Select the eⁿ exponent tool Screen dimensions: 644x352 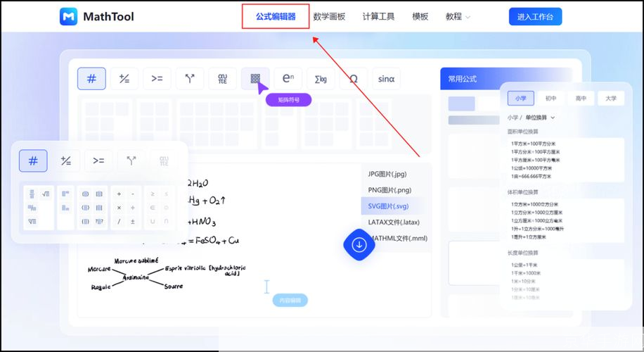pos(288,79)
